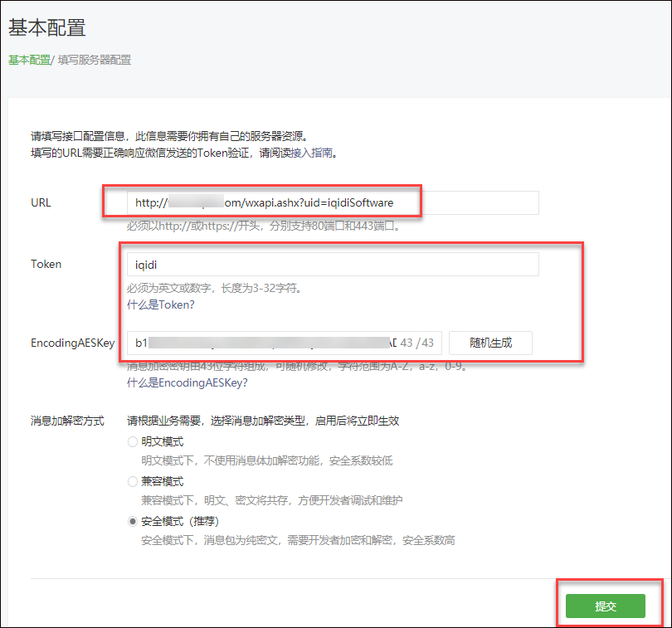
Task: Click into the URL input field
Action: 333,202
